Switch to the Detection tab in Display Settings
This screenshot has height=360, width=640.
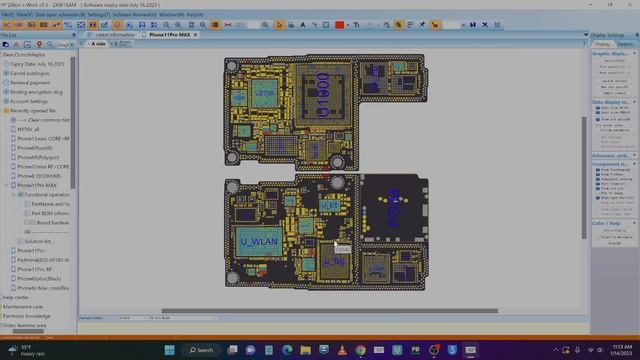coord(625,44)
